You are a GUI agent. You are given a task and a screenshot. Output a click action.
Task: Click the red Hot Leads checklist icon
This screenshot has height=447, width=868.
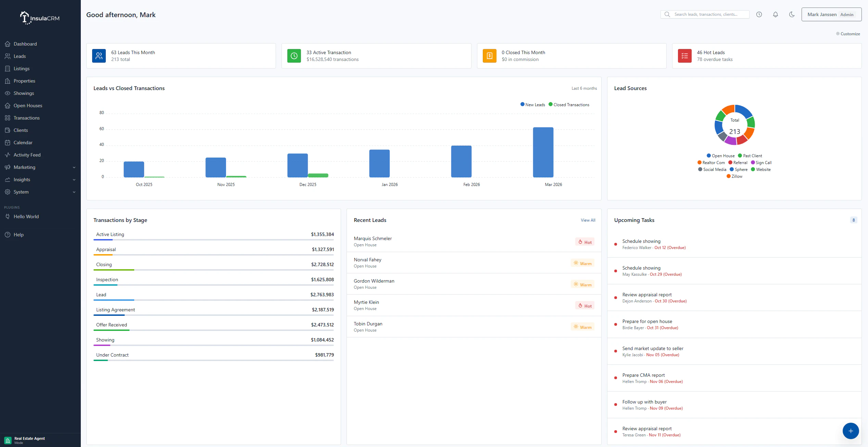[684, 56]
